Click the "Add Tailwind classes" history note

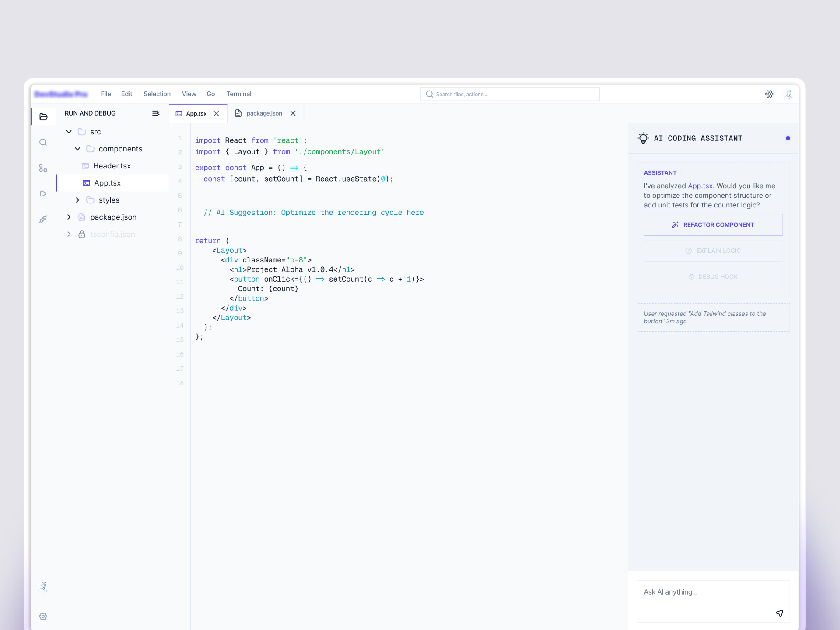[x=713, y=318]
